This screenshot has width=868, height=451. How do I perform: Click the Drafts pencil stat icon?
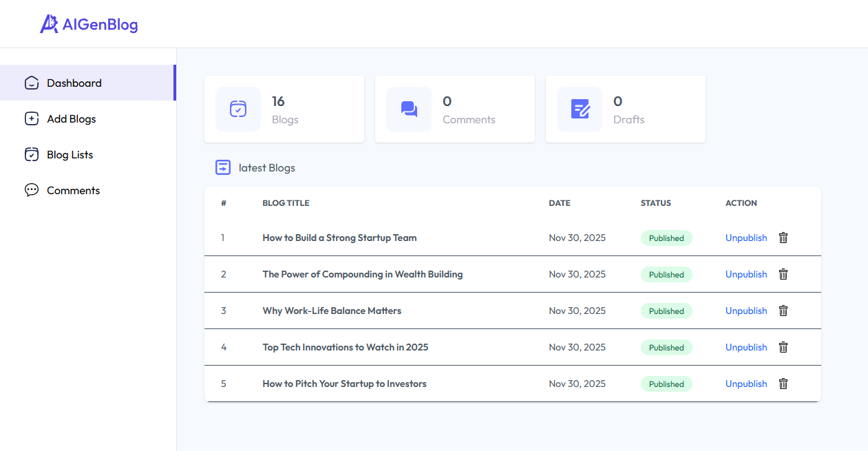pos(580,109)
